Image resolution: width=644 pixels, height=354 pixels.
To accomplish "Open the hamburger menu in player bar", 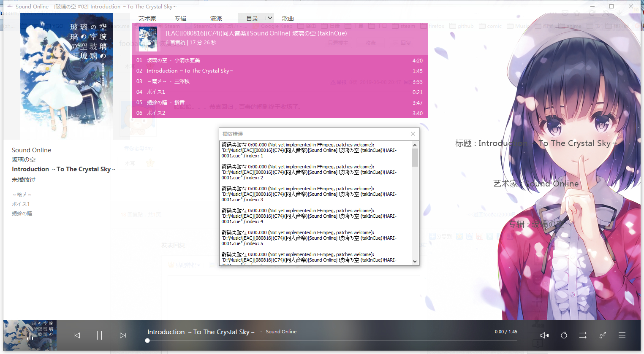I will (x=622, y=335).
